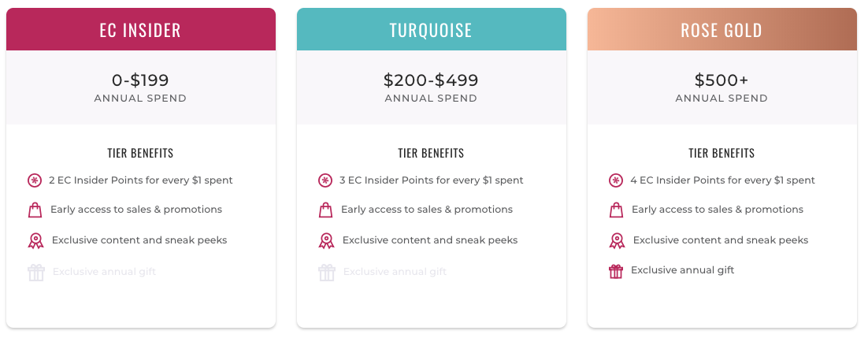This screenshot has width=868, height=338.
Task: Select the EC INSIDER tier header
Action: [x=141, y=29]
